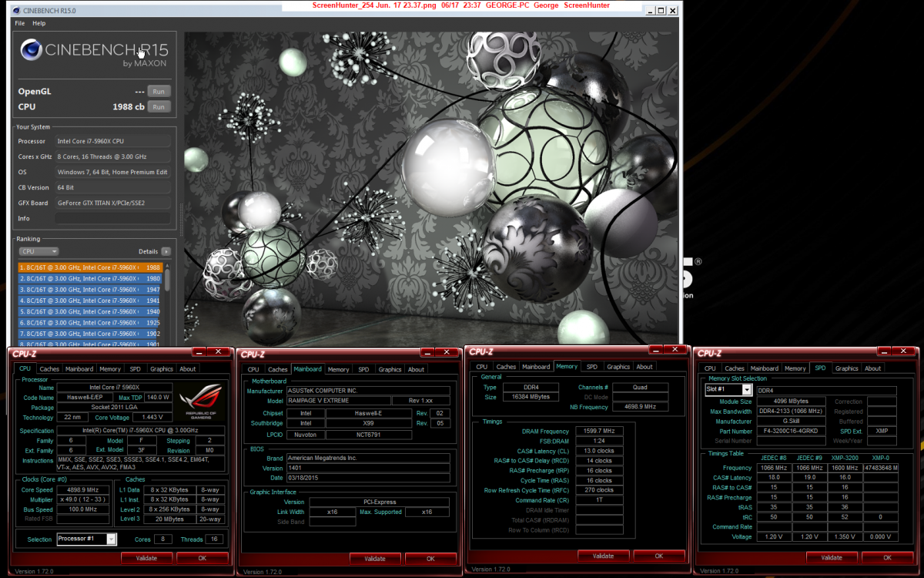Open the Help menu in Cinebench
Screen dimensions: 924x578
click(x=39, y=23)
